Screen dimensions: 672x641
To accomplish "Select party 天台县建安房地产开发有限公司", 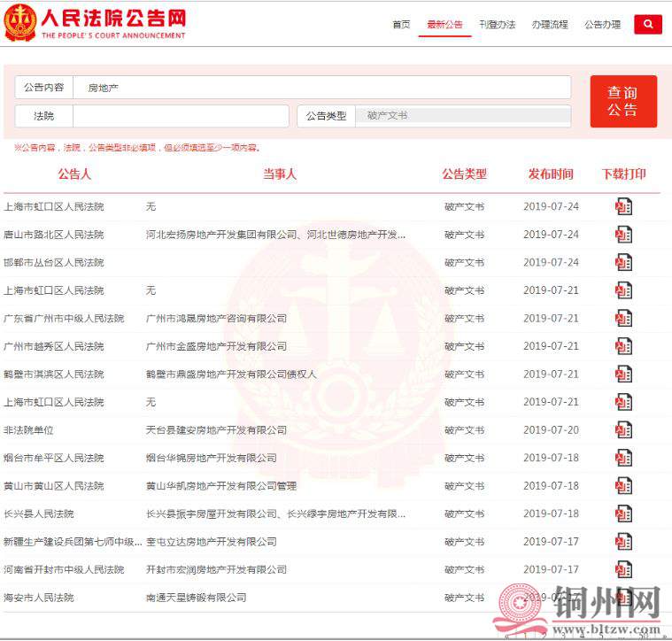I will (x=216, y=429).
